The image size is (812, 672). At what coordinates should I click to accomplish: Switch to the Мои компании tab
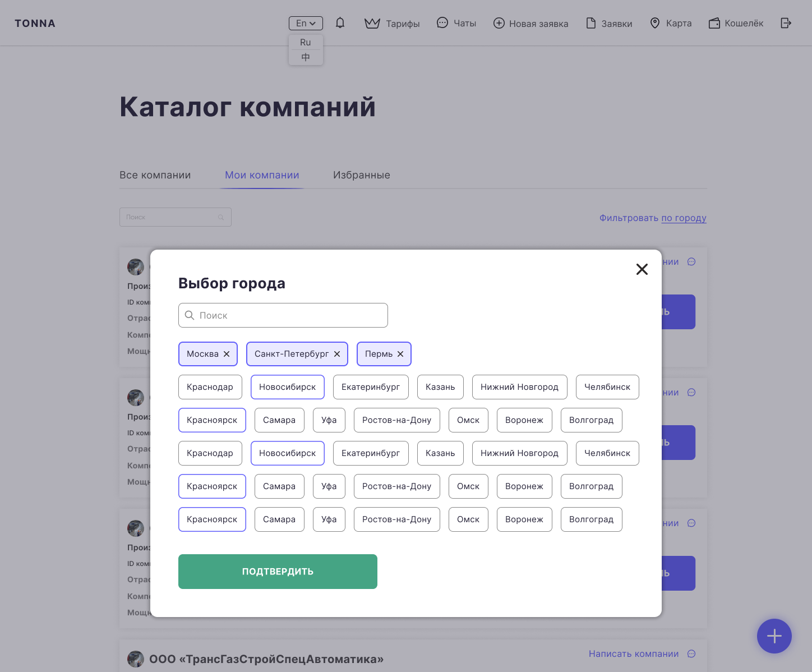(x=262, y=175)
